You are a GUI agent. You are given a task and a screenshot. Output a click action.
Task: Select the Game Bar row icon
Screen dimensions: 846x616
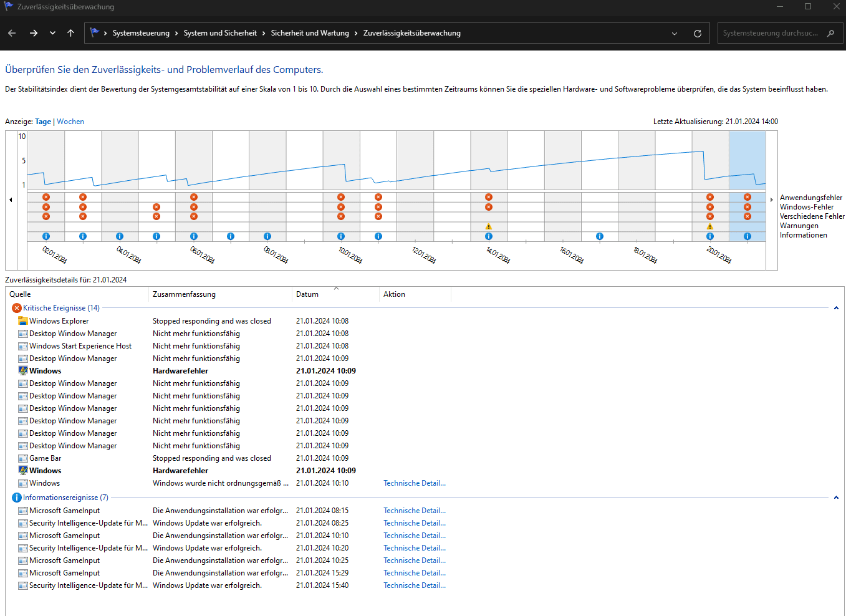coord(23,458)
